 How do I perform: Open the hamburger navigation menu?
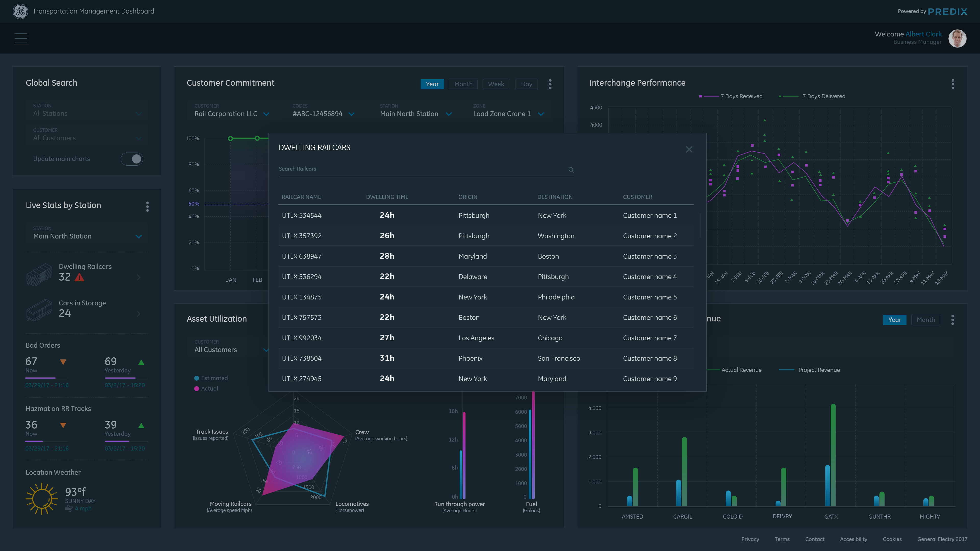click(20, 39)
